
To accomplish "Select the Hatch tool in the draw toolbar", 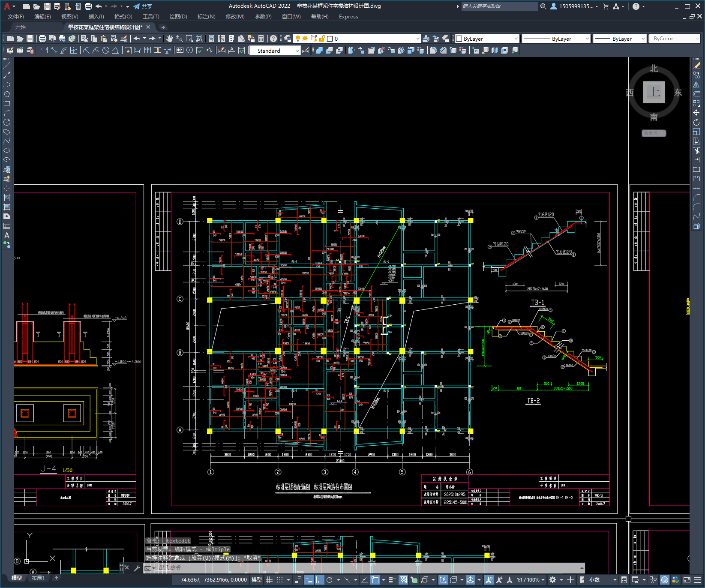I will coord(7,198).
